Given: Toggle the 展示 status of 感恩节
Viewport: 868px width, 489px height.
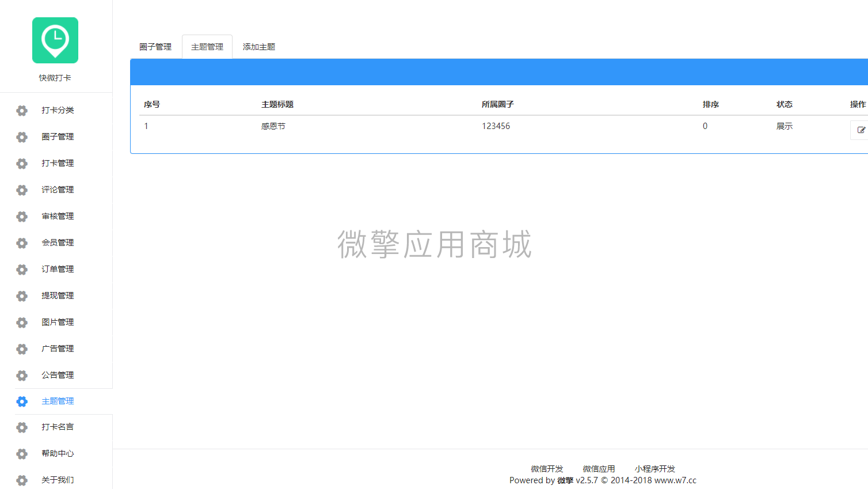Looking at the screenshot, I should [x=784, y=126].
